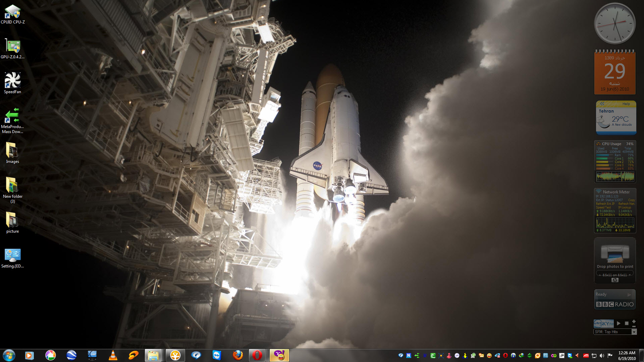The height and width of the screenshot is (362, 644).
Task: Open the GPU-Z desktop shortcut
Action: [13, 49]
